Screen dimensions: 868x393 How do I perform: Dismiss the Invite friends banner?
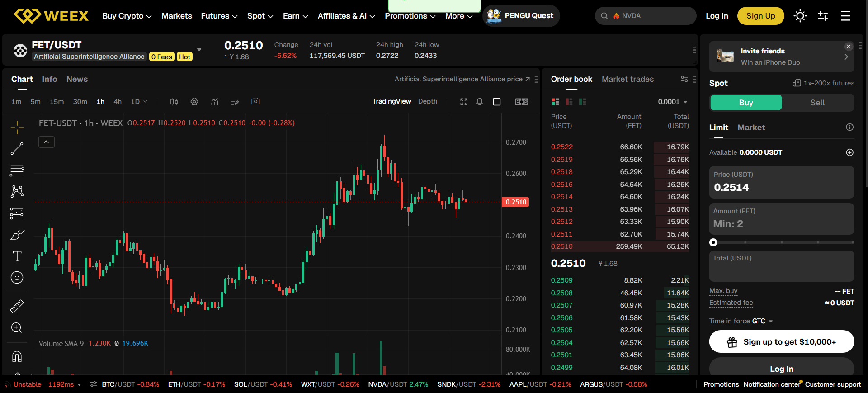click(849, 46)
